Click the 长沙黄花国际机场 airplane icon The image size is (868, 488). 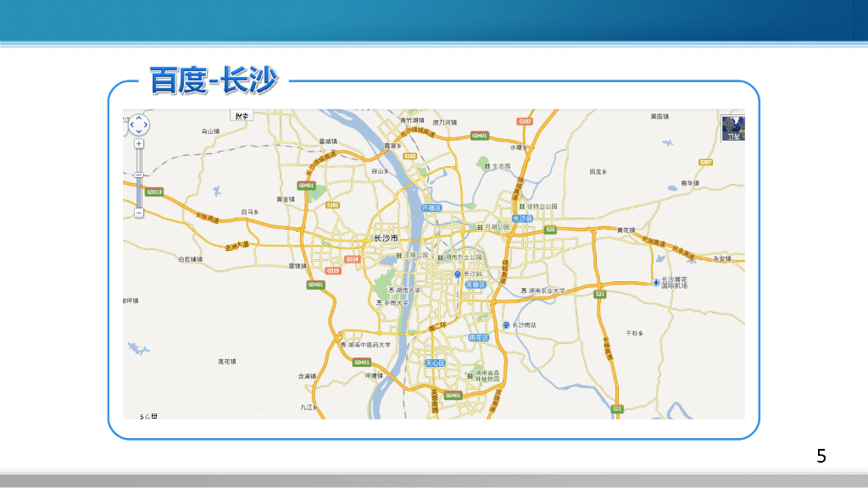click(656, 283)
